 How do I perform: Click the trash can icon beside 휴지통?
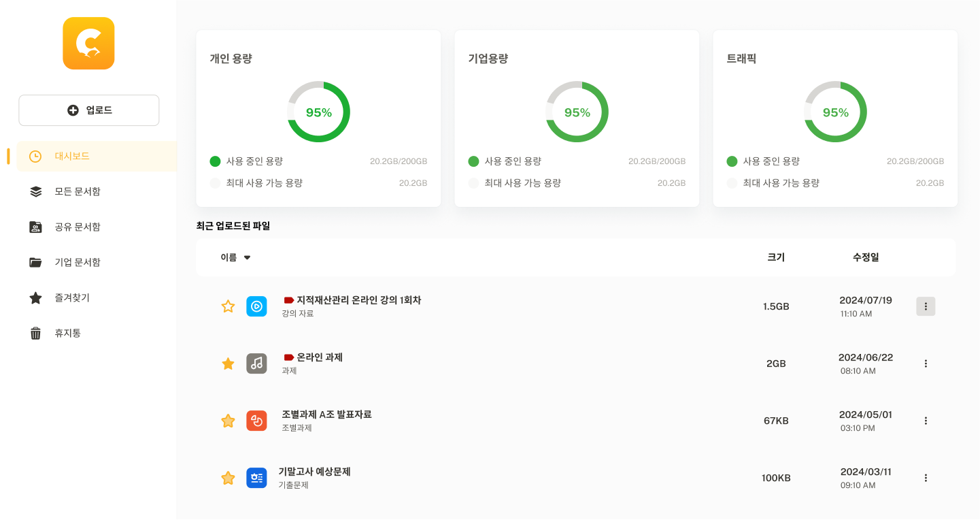click(x=35, y=334)
